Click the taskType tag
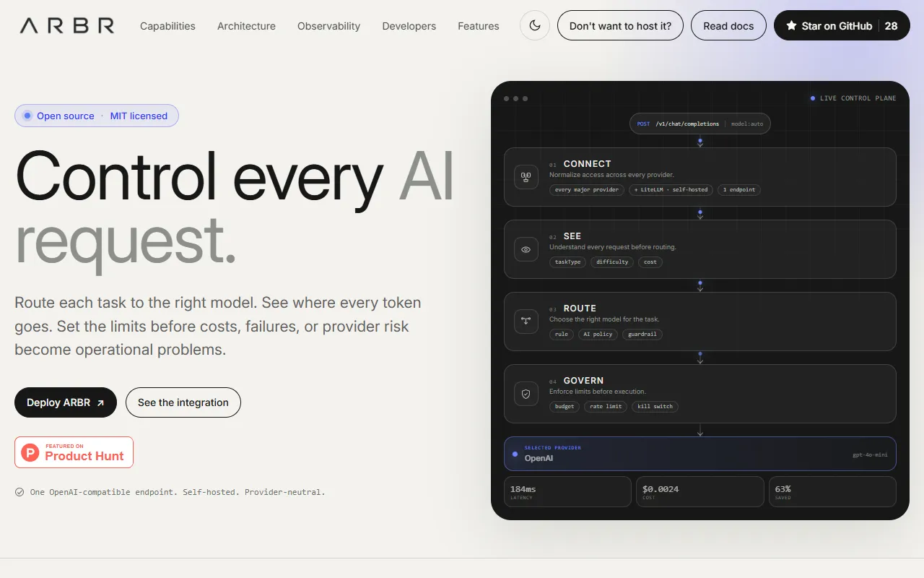The width and height of the screenshot is (924, 578). pos(567,262)
